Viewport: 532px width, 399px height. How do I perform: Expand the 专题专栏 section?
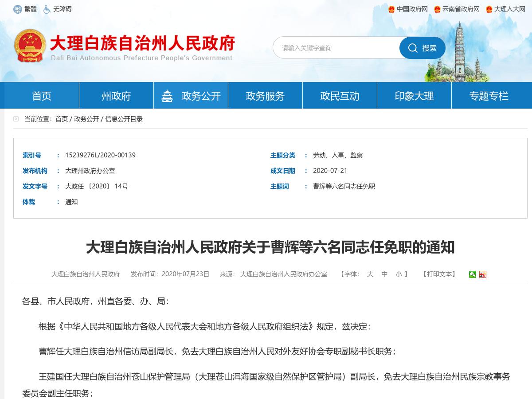point(489,95)
